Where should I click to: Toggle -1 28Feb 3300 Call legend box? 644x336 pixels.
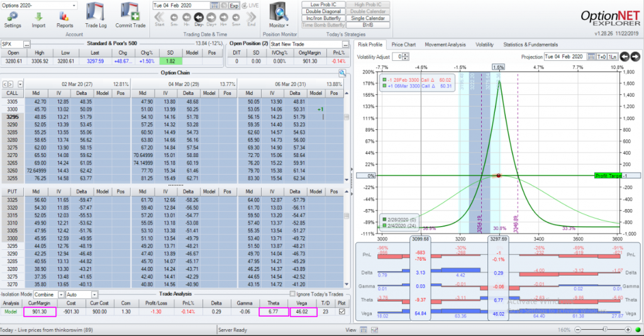coord(384,80)
